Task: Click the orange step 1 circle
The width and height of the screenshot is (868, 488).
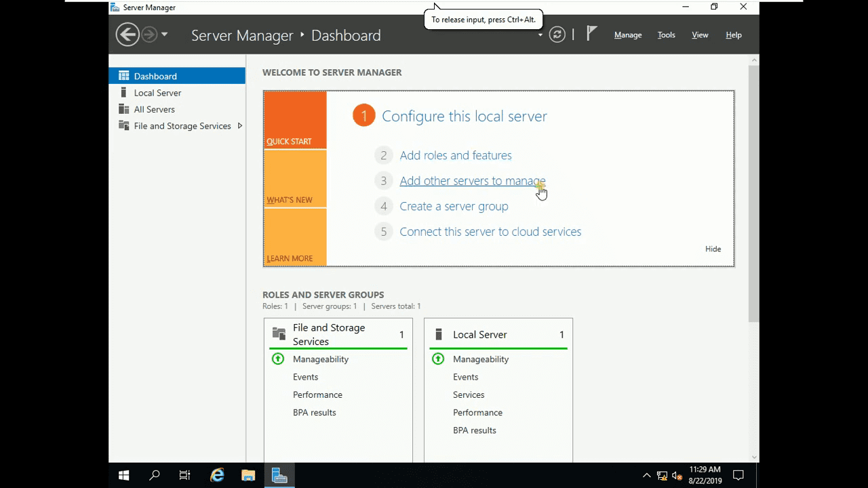Action: click(x=363, y=116)
